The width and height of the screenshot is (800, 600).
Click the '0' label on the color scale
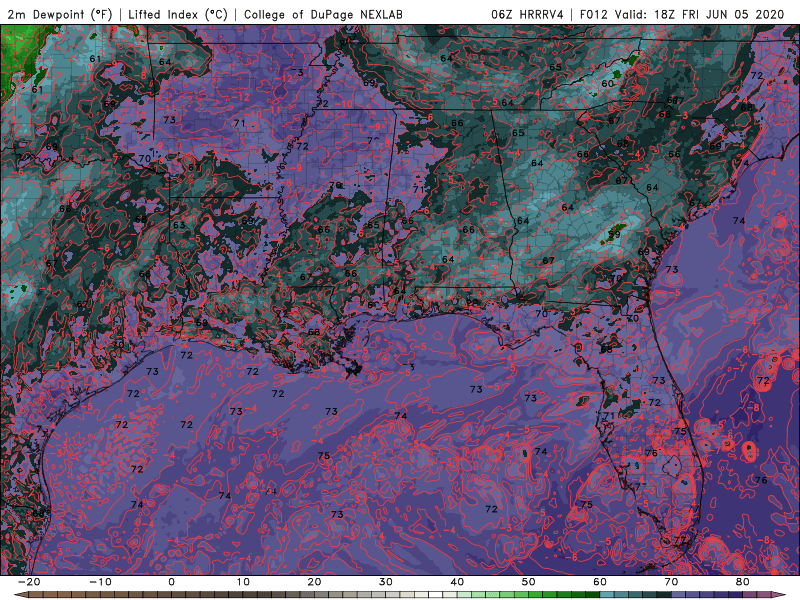coord(171,582)
